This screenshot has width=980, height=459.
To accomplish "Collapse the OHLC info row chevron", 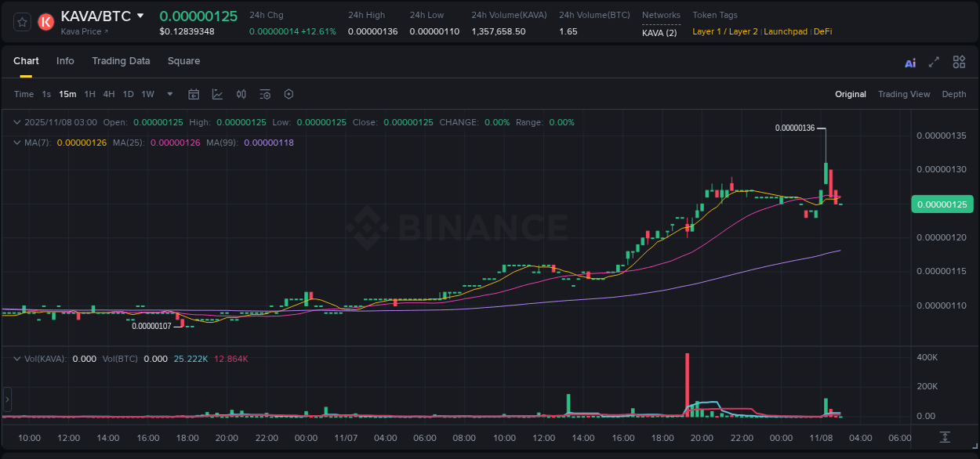I will (16, 122).
